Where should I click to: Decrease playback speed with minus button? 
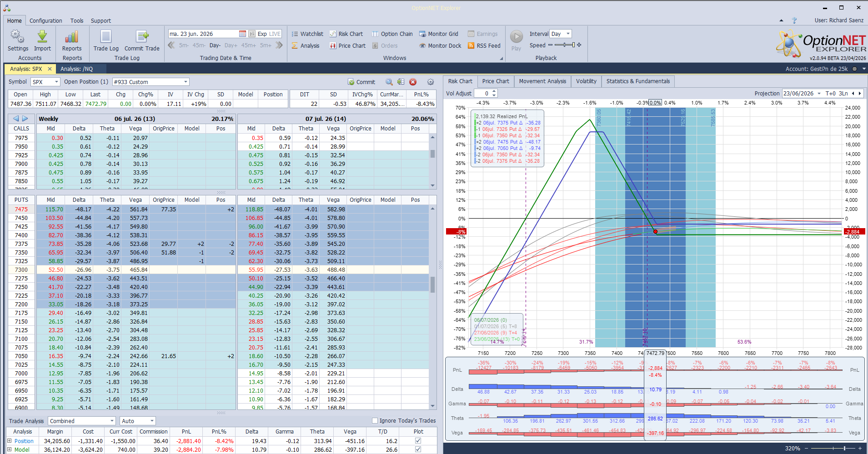(x=551, y=45)
